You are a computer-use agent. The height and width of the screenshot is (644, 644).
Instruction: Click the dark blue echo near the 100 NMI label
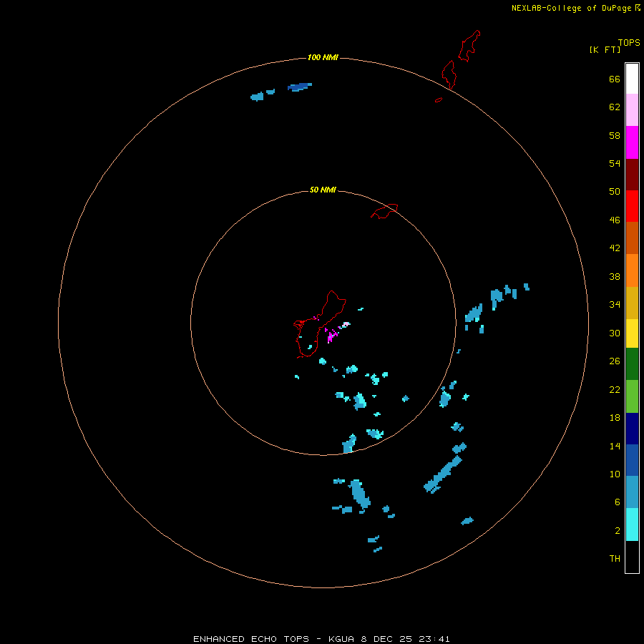click(x=299, y=87)
